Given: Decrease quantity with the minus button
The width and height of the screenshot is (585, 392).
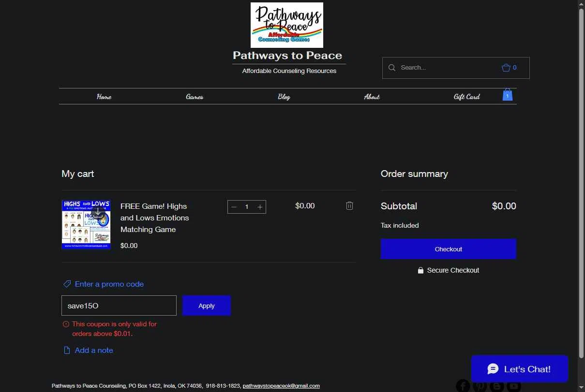Looking at the screenshot, I should tap(234, 207).
